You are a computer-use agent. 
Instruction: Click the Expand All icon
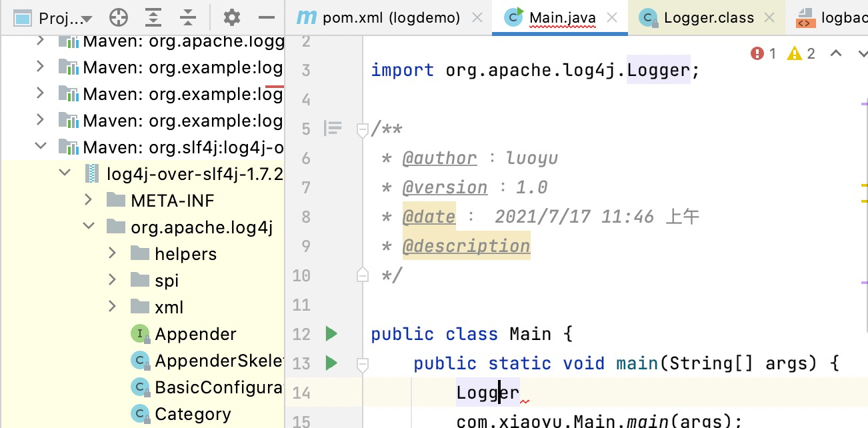click(153, 18)
